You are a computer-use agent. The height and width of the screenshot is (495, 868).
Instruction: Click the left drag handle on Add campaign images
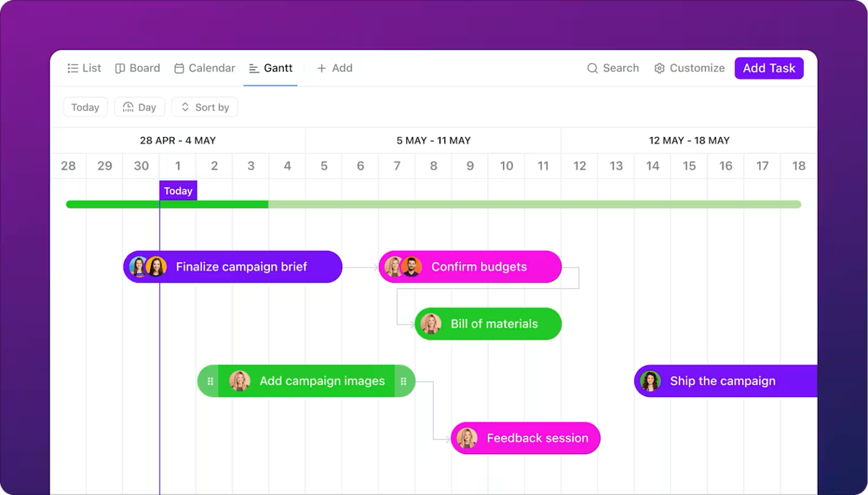click(x=210, y=381)
